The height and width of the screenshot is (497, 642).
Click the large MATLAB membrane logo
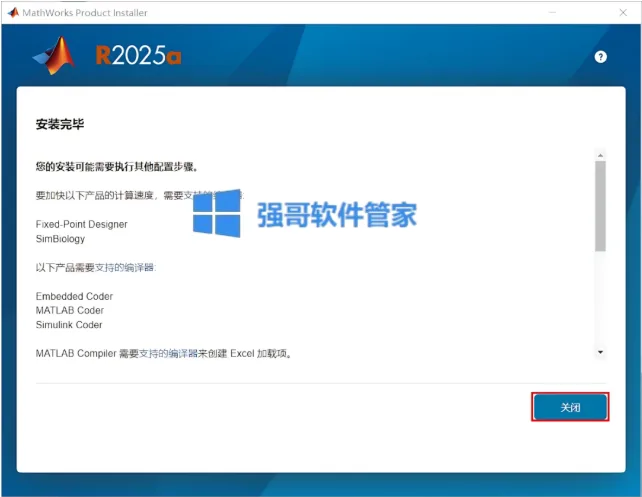54,55
